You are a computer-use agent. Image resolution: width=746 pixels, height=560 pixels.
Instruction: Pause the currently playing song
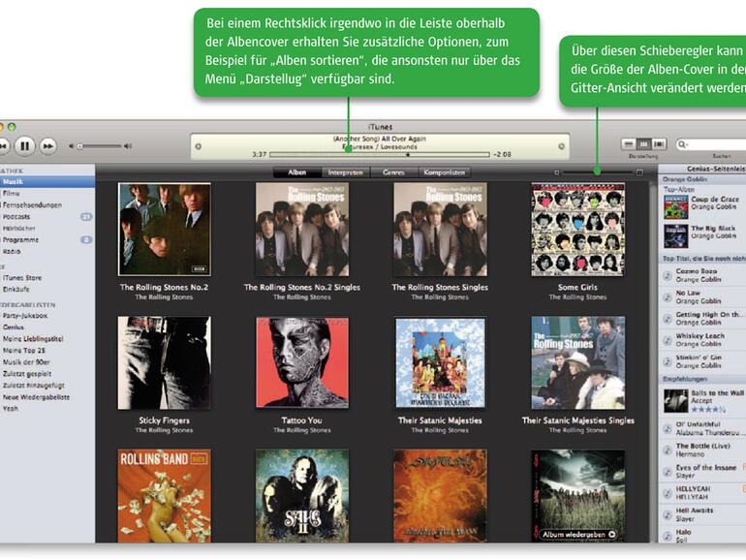tap(25, 145)
